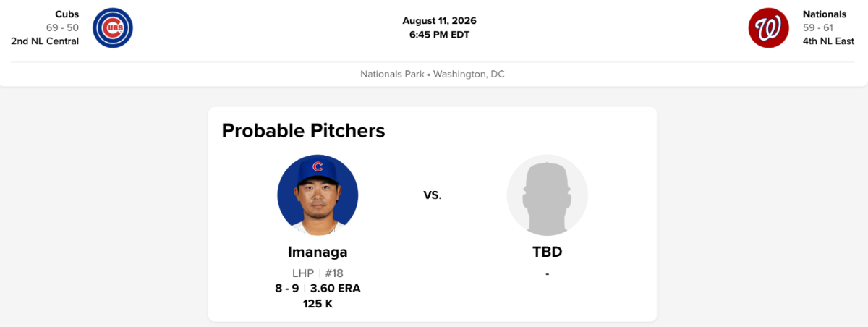The image size is (868, 327).
Task: Click Nationals Park venue text
Action: pos(393,75)
